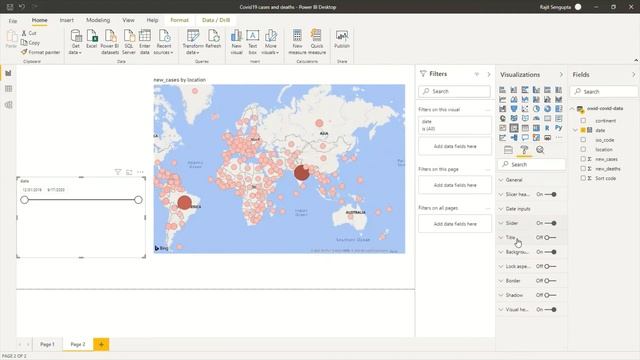
Task: Select the Decomposition tree visual
Action: tap(514, 138)
